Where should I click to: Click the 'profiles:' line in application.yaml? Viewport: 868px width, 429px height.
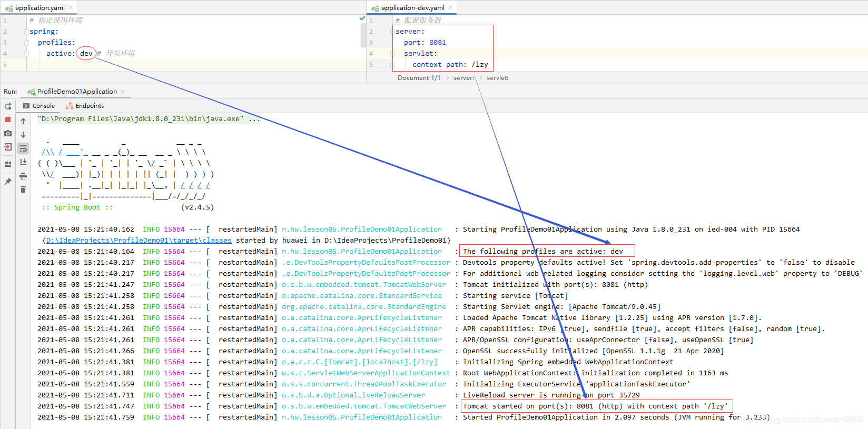56,43
